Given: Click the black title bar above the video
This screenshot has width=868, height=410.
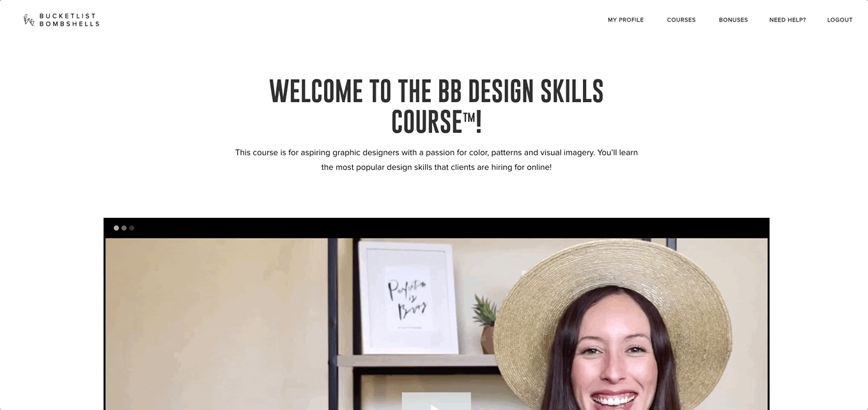Looking at the screenshot, I should (437, 228).
